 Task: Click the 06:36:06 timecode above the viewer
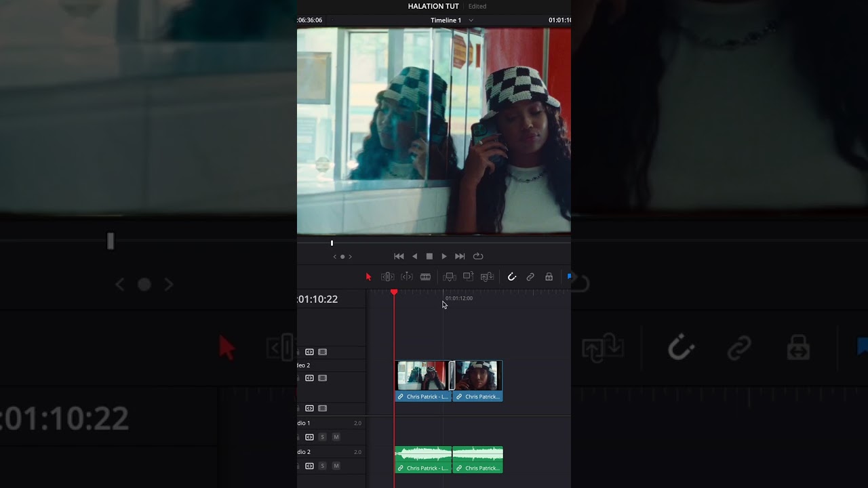[310, 20]
